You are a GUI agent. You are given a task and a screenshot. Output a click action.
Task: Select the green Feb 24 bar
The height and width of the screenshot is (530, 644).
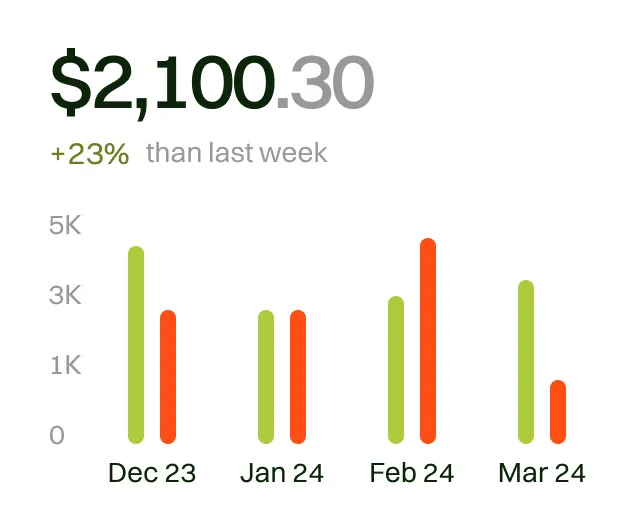tap(396, 370)
